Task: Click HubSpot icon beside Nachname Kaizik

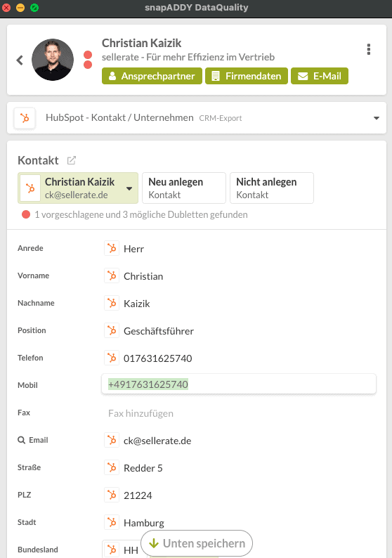Action: tap(112, 303)
